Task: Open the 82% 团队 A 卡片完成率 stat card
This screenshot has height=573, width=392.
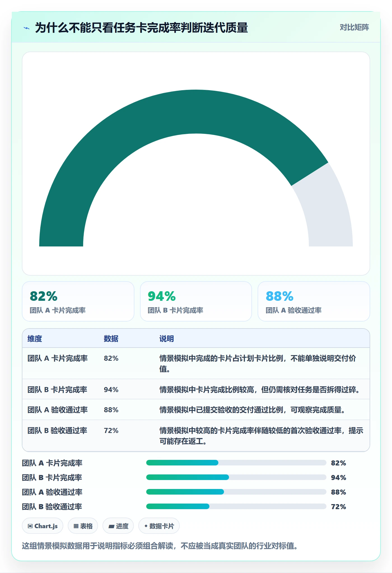Action: [78, 301]
